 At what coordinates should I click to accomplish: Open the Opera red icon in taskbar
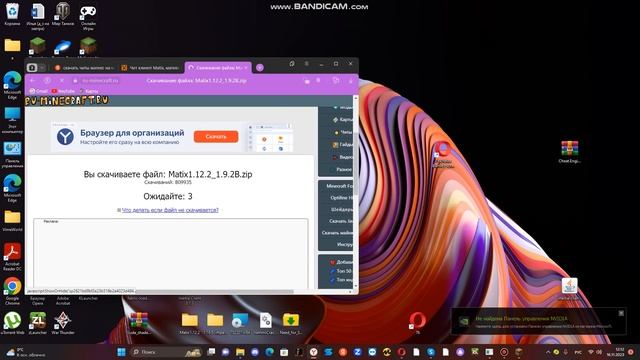[x=402, y=352]
